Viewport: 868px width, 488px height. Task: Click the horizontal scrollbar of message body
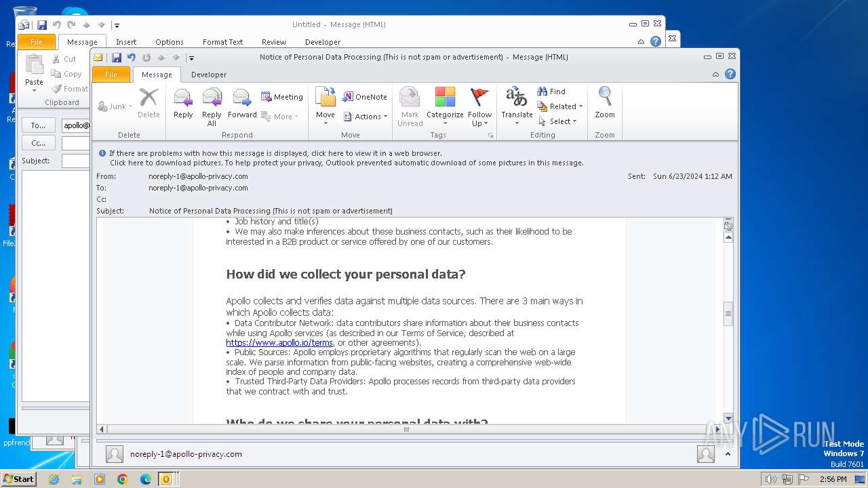[x=407, y=429]
